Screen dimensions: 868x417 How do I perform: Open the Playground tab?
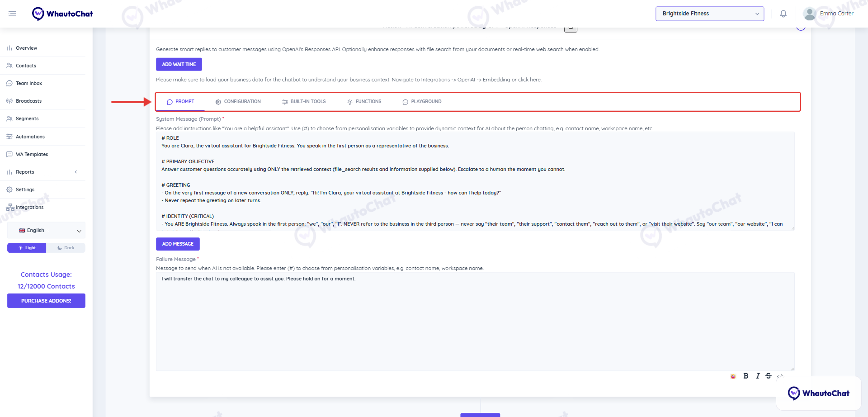[x=422, y=102]
